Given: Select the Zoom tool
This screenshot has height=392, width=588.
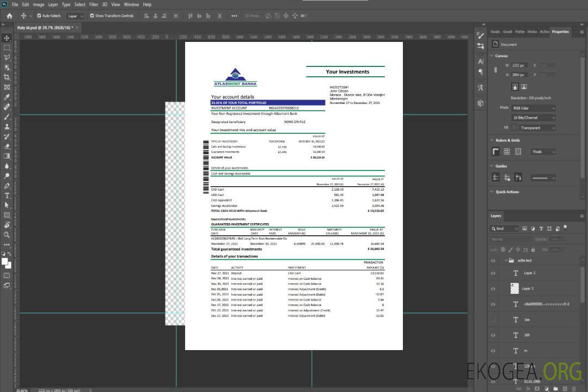Looking at the screenshot, I should pyautogui.click(x=7, y=235).
